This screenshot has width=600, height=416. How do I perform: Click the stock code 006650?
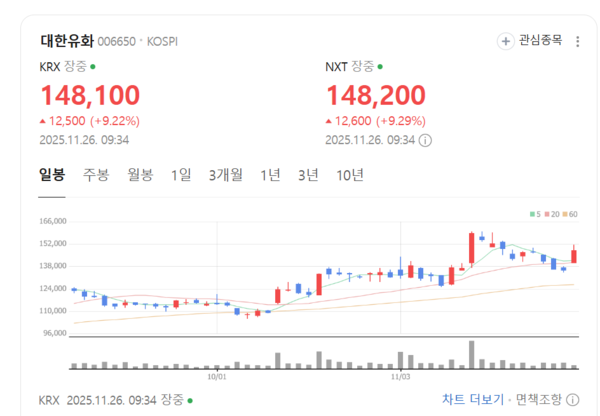[117, 41]
